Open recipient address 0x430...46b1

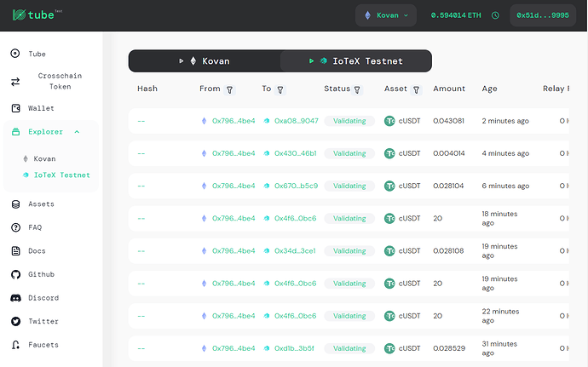296,154
